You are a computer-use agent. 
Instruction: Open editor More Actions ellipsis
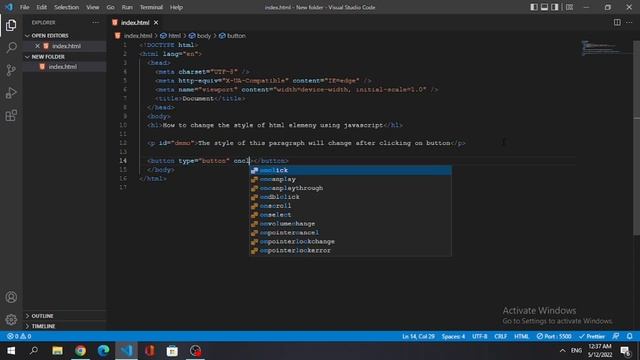pyautogui.click(x=629, y=22)
